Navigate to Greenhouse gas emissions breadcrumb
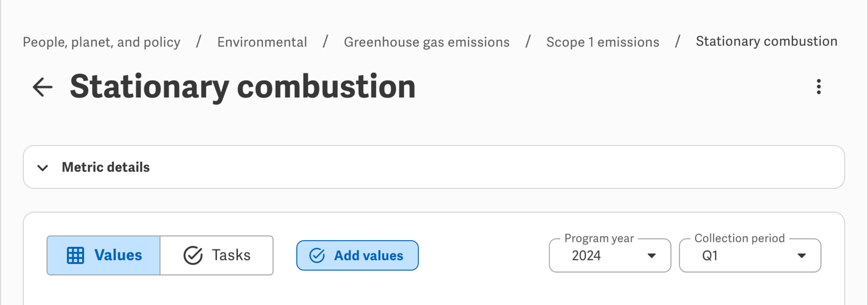This screenshot has height=305, width=868. coord(427,42)
